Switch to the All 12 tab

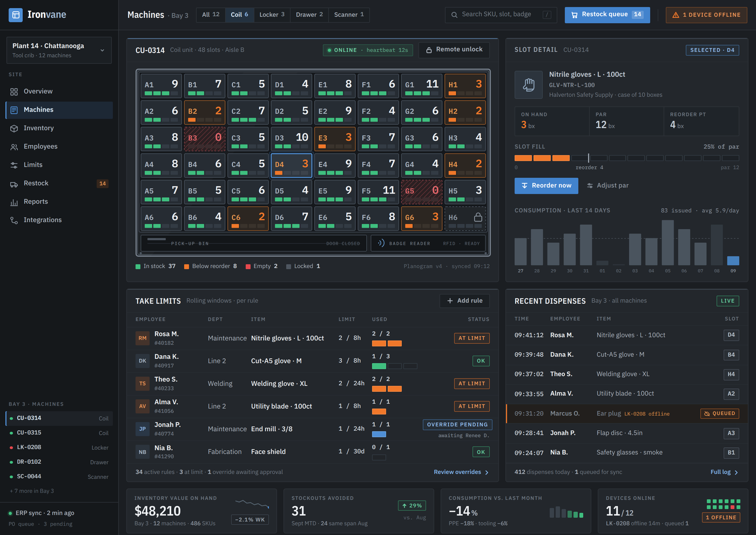(x=211, y=15)
